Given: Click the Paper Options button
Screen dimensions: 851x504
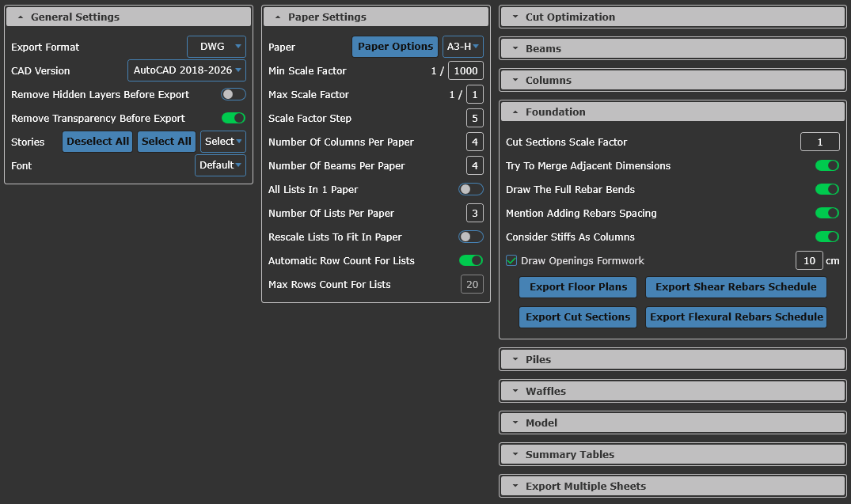Looking at the screenshot, I should point(395,47).
